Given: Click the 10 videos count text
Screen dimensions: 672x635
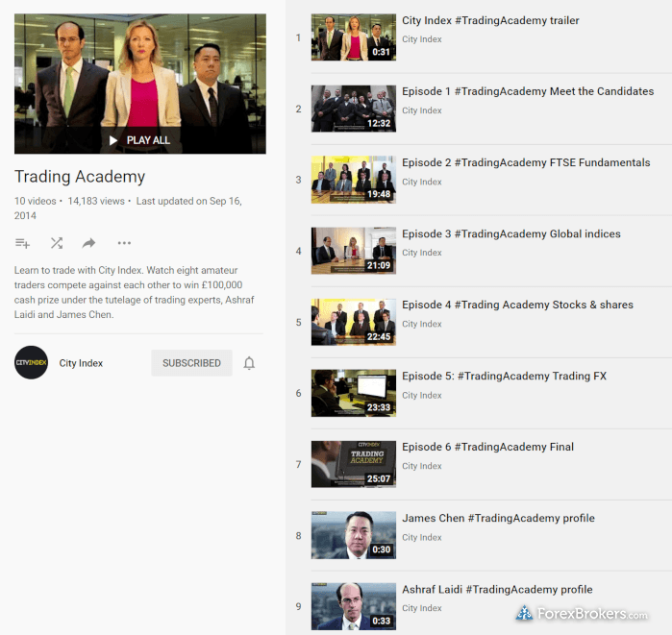Looking at the screenshot, I should (x=36, y=201).
